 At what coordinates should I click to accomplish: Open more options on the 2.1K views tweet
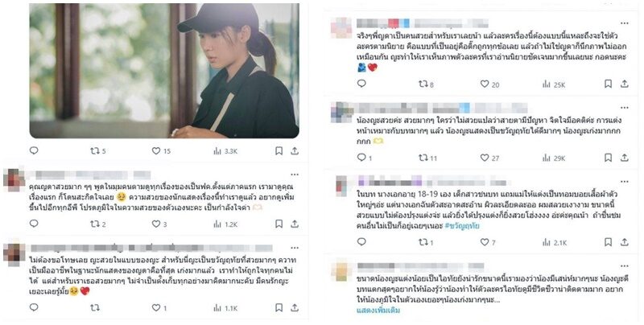(x=625, y=181)
